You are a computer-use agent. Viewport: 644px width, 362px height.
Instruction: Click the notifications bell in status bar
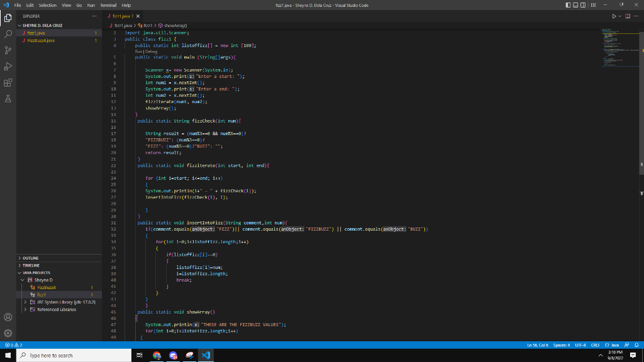pos(636,345)
